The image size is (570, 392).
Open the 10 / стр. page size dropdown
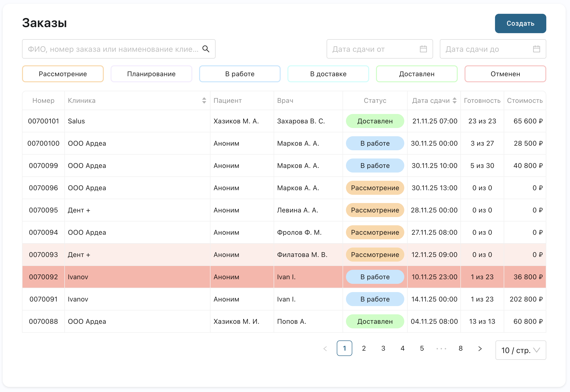520,350
